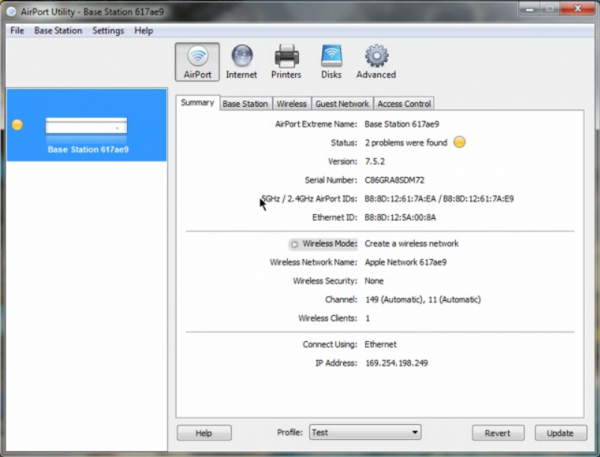Open the Disks toolbar icon
The image size is (600, 457).
coord(331,62)
